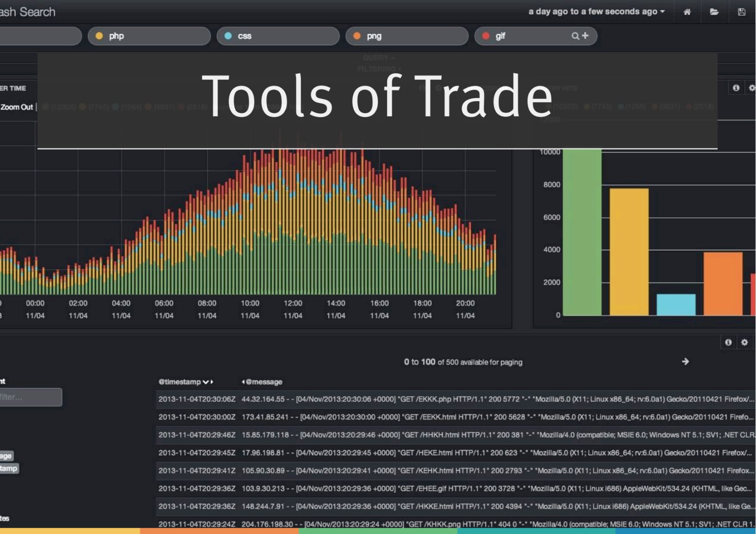
Task: Click the yellow bar in hits chart
Action: pyautogui.click(x=629, y=252)
